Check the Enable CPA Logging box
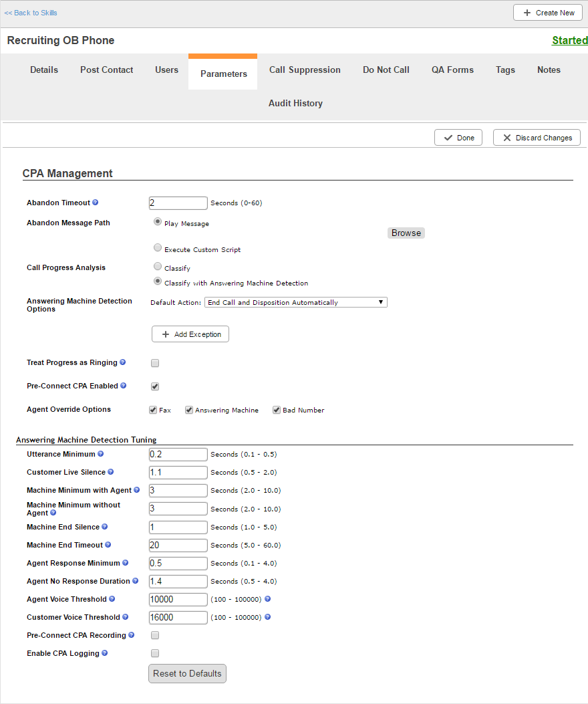 point(155,653)
